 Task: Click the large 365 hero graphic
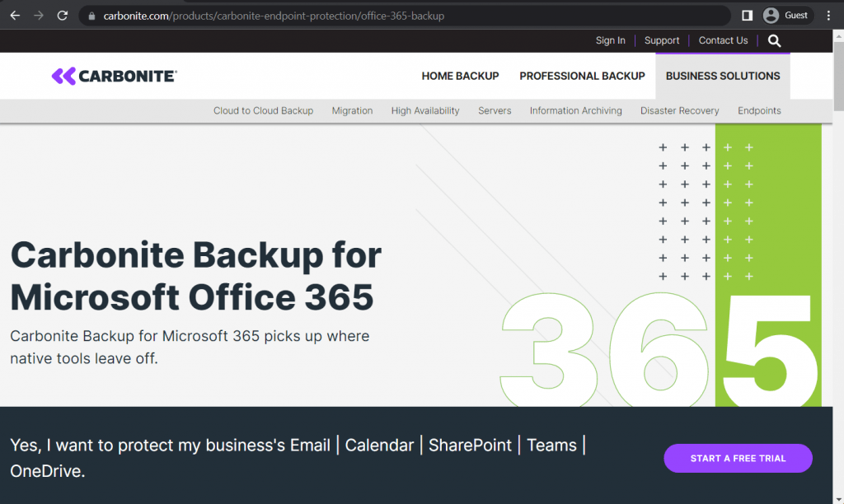coord(660,348)
